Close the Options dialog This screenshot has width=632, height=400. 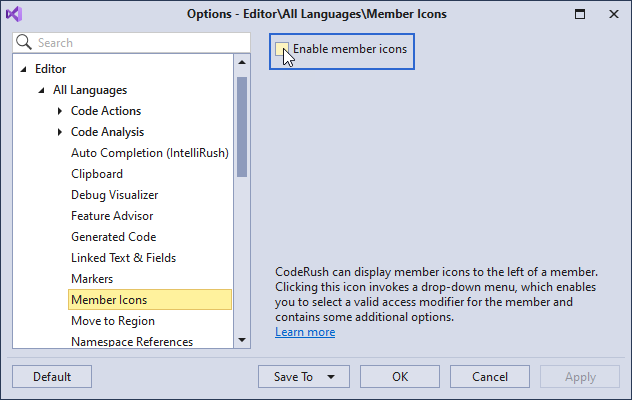point(613,14)
